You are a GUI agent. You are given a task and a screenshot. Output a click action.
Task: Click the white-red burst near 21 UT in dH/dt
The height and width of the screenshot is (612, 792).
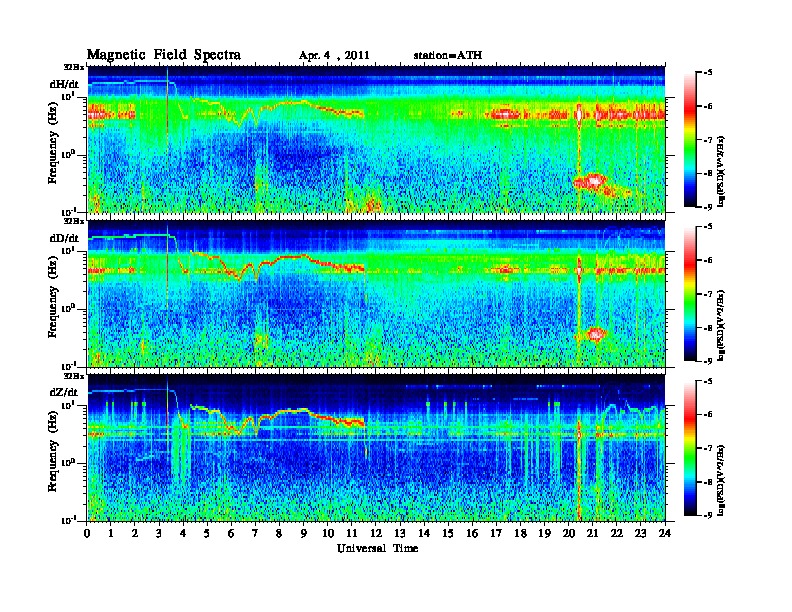point(593,181)
